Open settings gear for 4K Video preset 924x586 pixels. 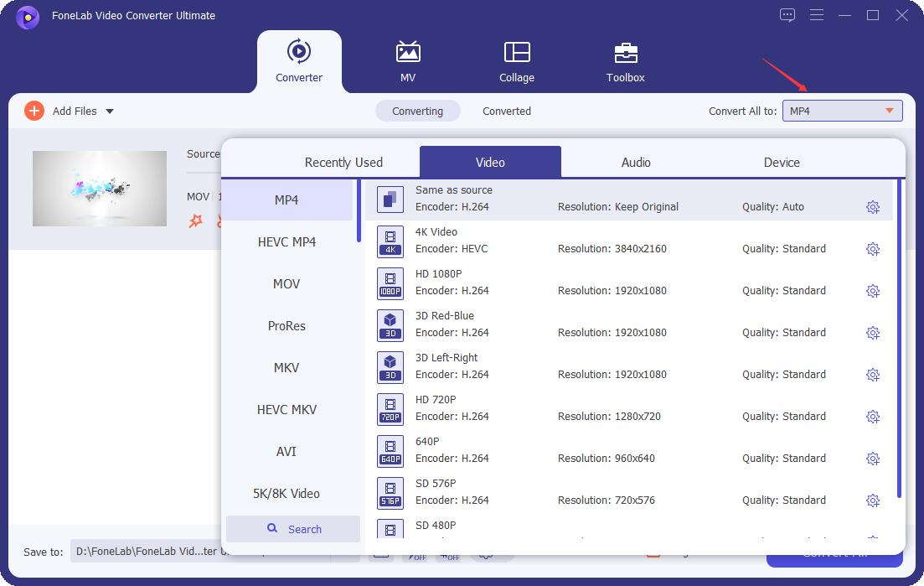(x=873, y=249)
